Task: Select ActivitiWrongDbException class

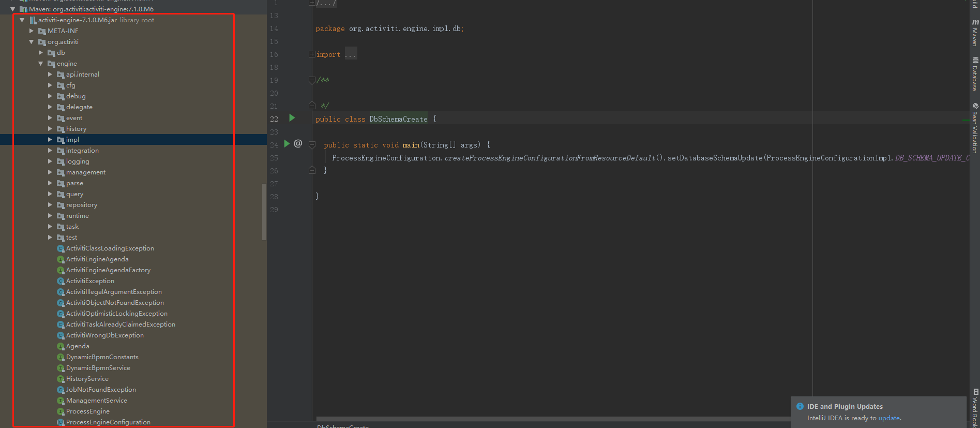Action: pyautogui.click(x=105, y=335)
